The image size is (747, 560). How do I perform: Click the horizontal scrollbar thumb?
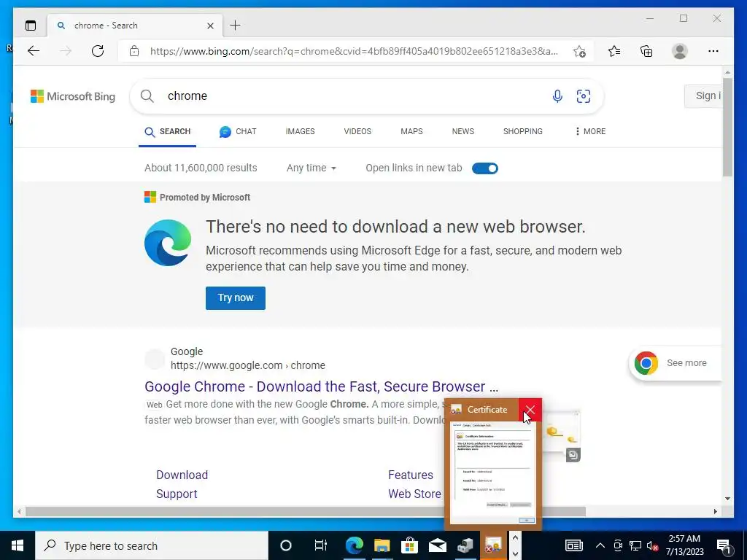tap(306, 511)
